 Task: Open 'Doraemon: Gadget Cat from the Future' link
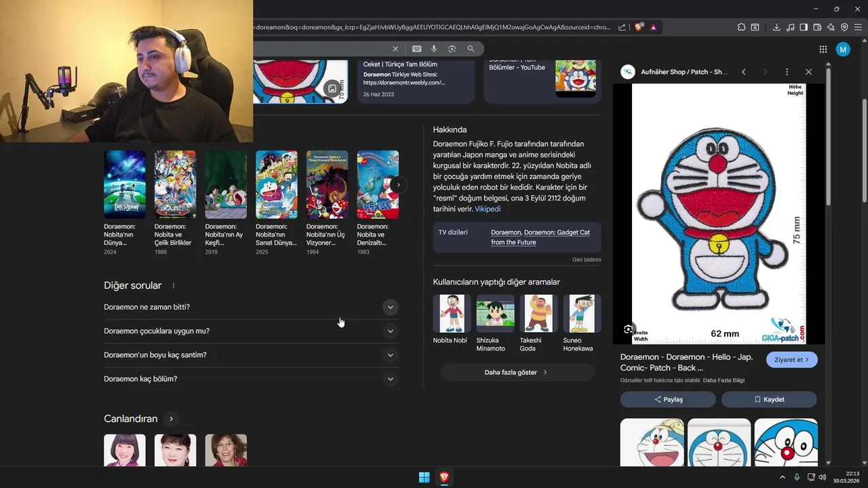click(x=540, y=237)
